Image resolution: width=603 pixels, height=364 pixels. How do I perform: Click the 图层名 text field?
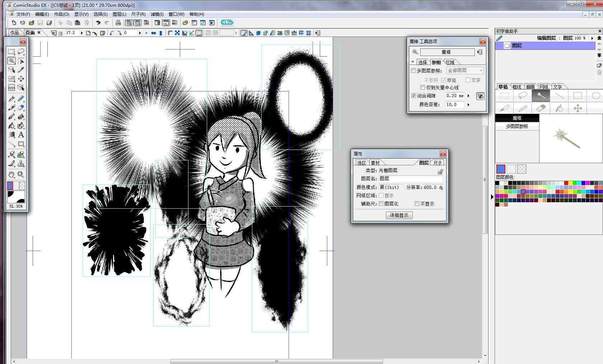pyautogui.click(x=411, y=179)
